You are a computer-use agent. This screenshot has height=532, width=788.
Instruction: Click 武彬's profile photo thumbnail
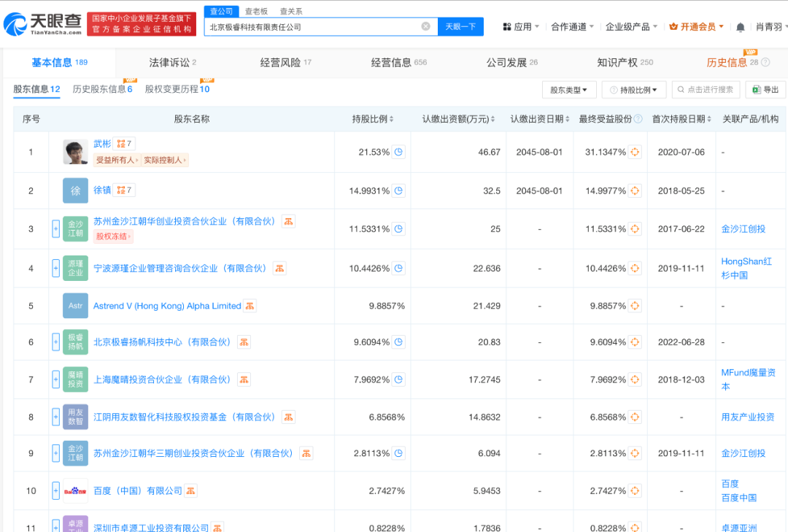(x=75, y=152)
